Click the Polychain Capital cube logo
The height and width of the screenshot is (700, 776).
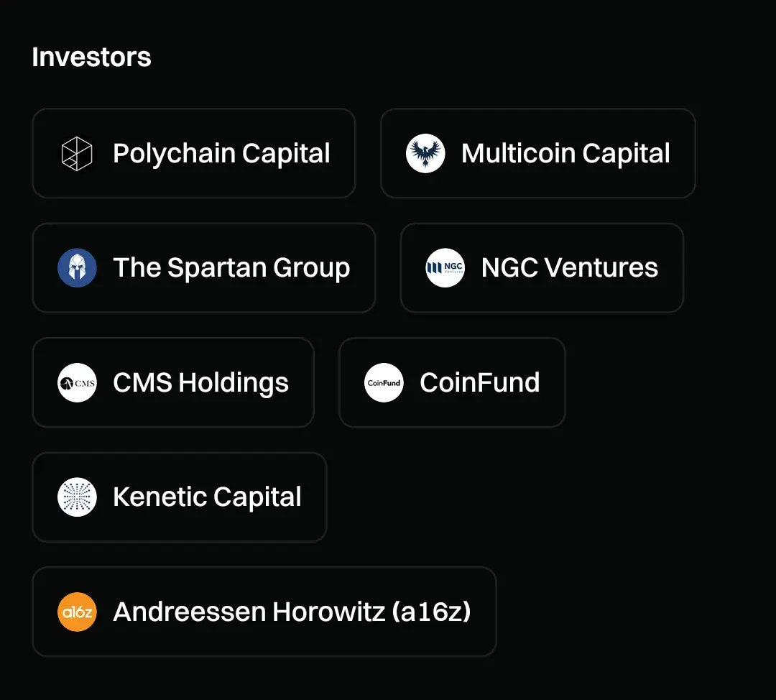point(77,154)
